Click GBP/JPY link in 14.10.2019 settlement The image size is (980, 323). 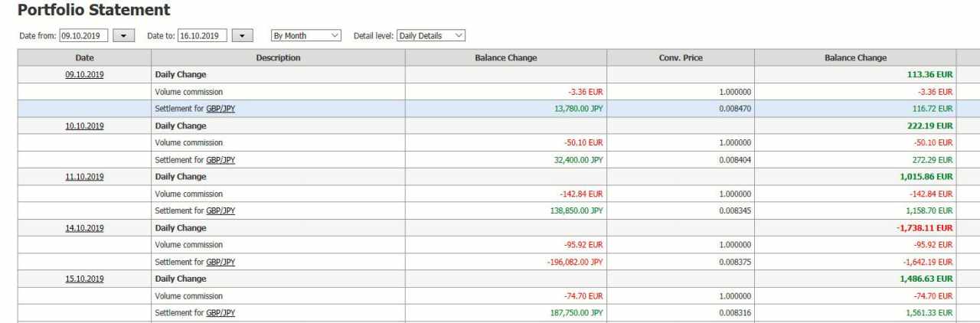tap(220, 263)
